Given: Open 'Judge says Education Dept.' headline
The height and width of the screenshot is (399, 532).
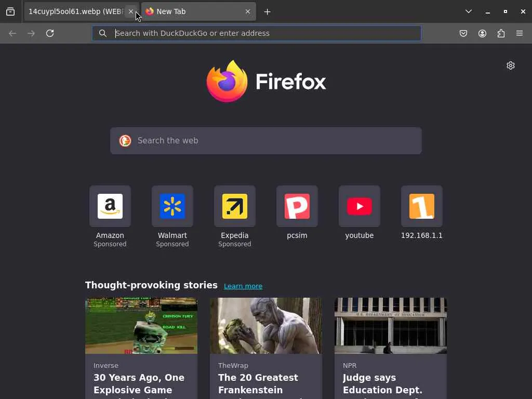Looking at the screenshot, I should [383, 384].
